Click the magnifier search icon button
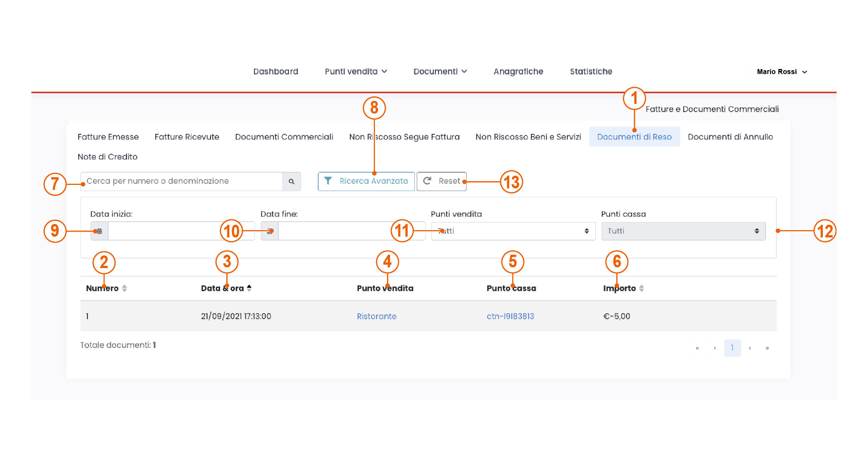The height and width of the screenshot is (453, 868). click(x=291, y=181)
